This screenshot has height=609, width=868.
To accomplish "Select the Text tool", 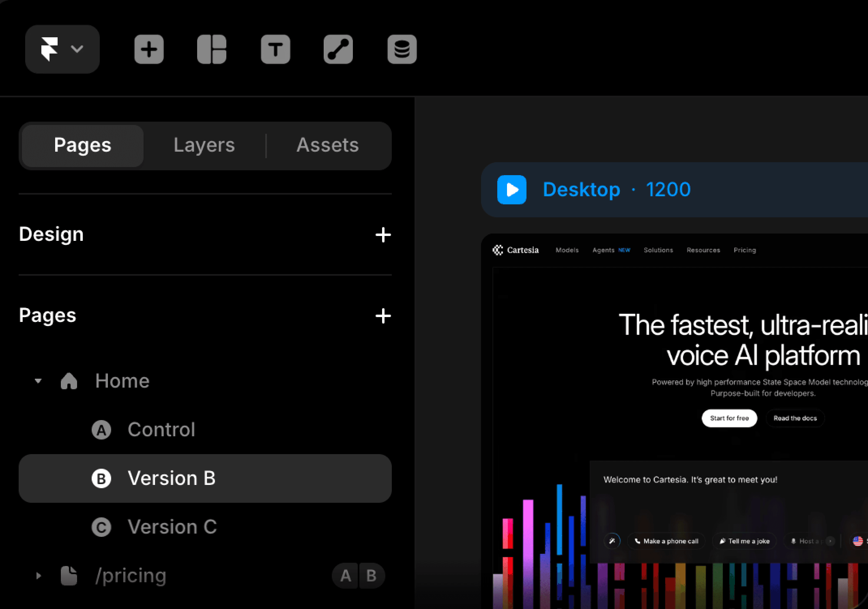I will coord(275,49).
